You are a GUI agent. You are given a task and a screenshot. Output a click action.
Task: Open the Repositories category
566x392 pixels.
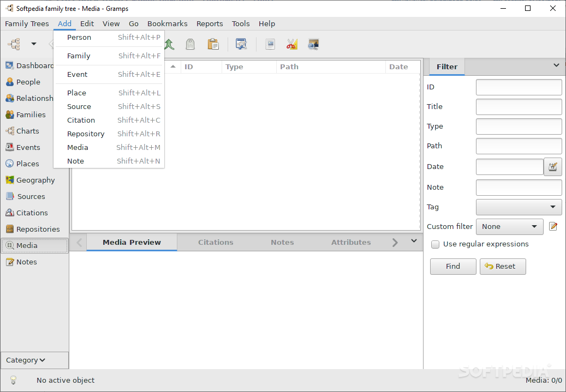(x=33, y=229)
